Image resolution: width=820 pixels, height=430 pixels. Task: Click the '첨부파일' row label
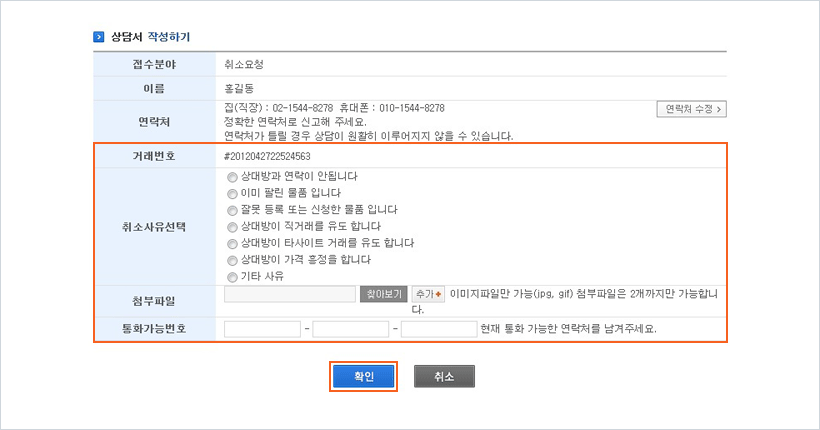153,299
